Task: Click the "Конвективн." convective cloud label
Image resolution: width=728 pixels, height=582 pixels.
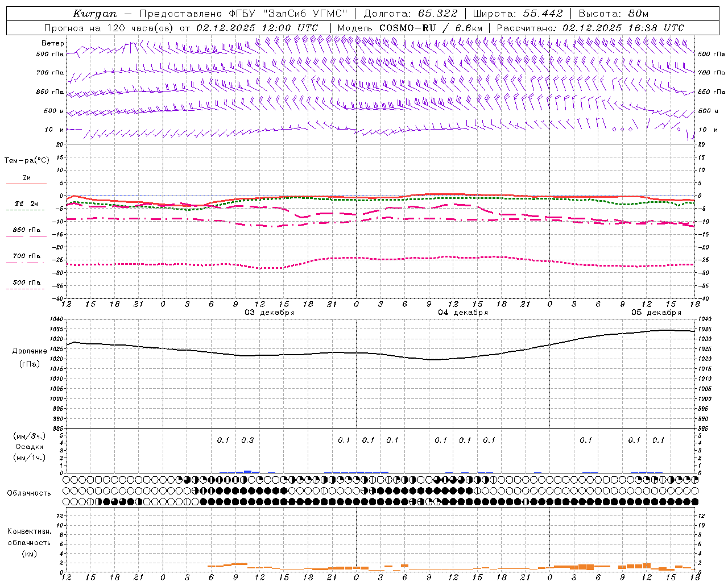Action: (x=29, y=531)
